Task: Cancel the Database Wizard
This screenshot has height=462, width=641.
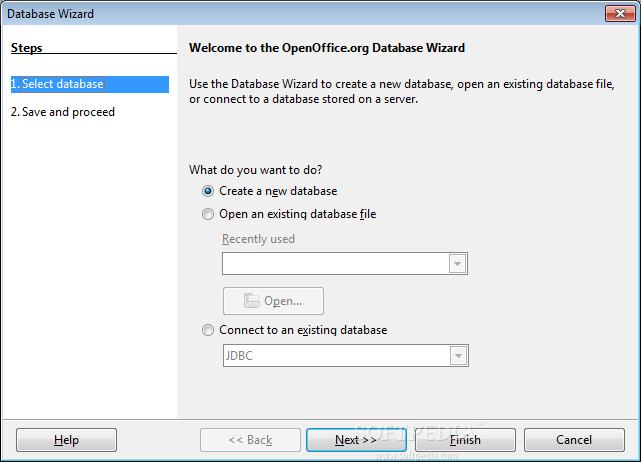Action: pyautogui.click(x=574, y=440)
